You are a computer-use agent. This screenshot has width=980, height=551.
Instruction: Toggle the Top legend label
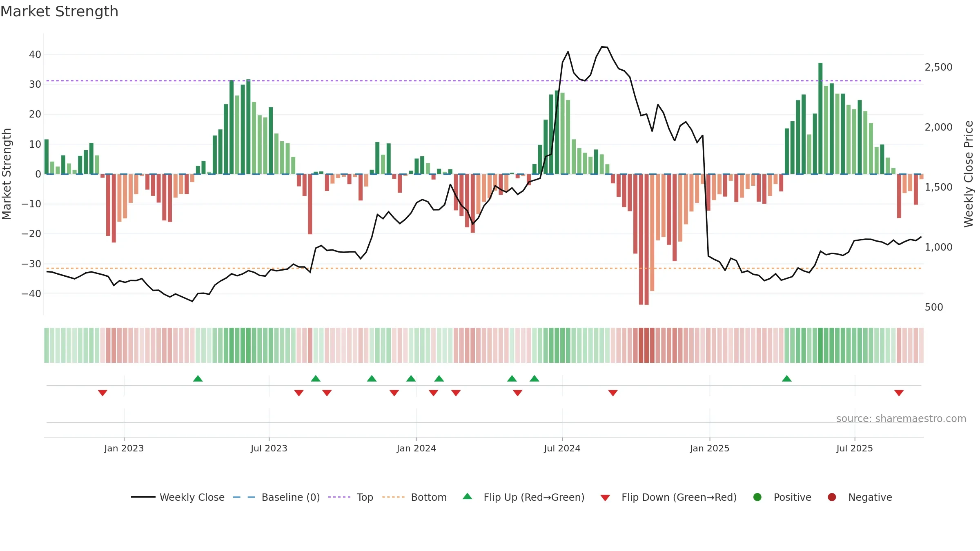[365, 497]
